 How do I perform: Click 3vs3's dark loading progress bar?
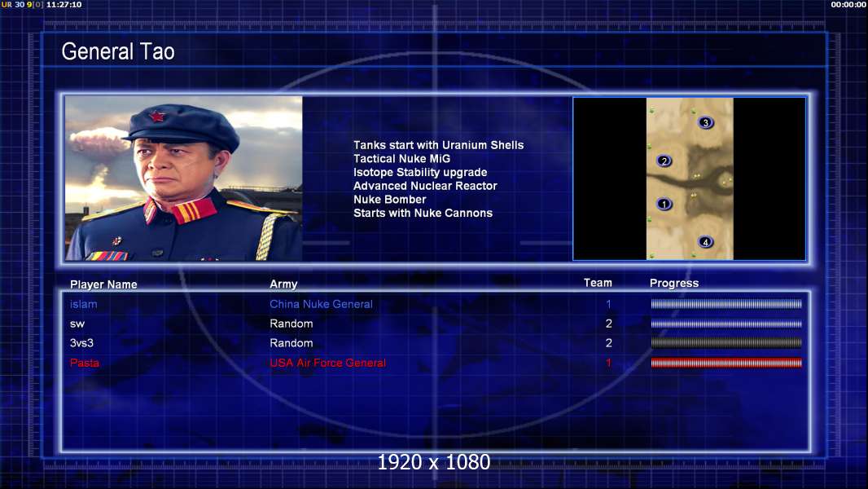tap(726, 343)
